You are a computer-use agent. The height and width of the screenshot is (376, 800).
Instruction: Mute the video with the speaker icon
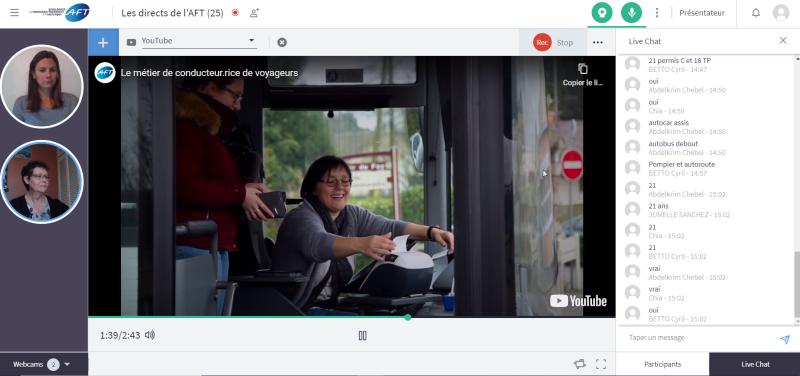tap(150, 335)
